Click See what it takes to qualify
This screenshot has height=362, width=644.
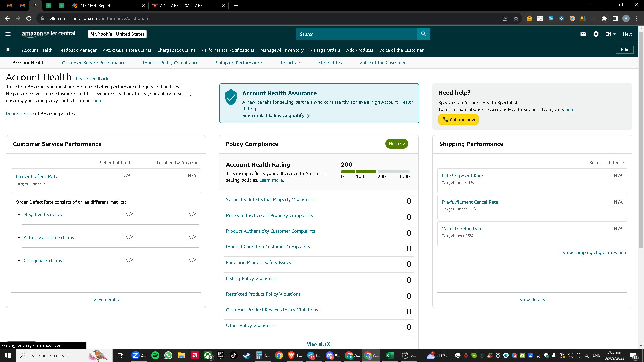point(276,115)
